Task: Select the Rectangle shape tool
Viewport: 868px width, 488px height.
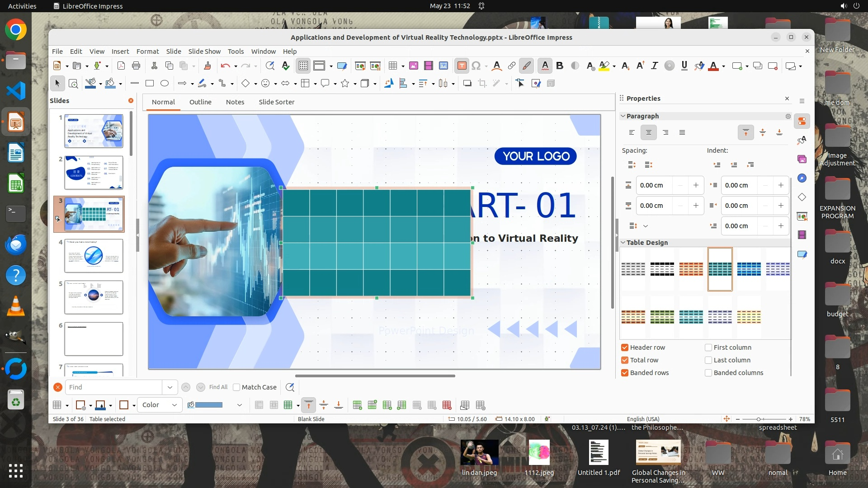Action: (150, 83)
